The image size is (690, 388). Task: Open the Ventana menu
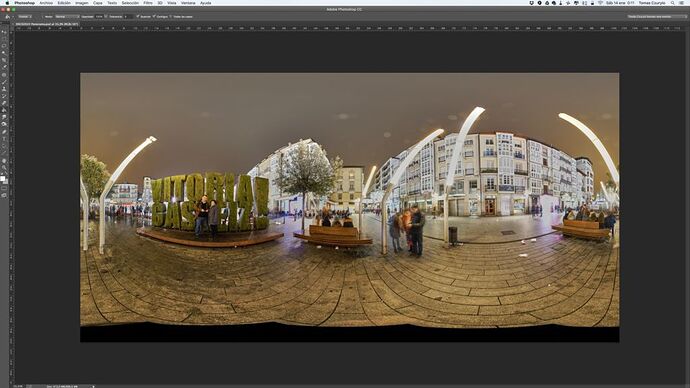pyautogui.click(x=188, y=3)
